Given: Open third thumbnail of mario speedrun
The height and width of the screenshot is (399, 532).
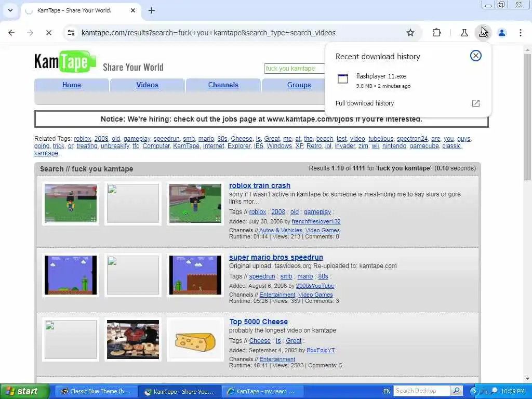Looking at the screenshot, I should coord(195,275).
